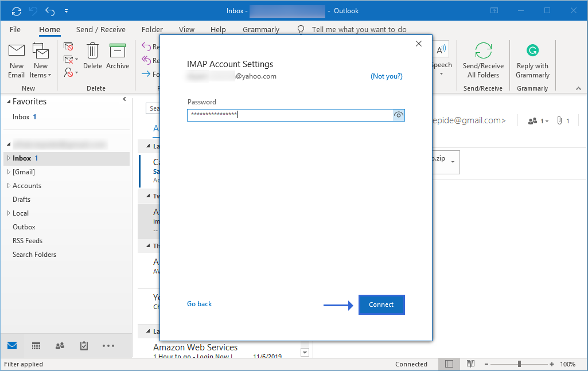Collapse the ribbon with the caret
The image size is (588, 371).
click(x=579, y=88)
